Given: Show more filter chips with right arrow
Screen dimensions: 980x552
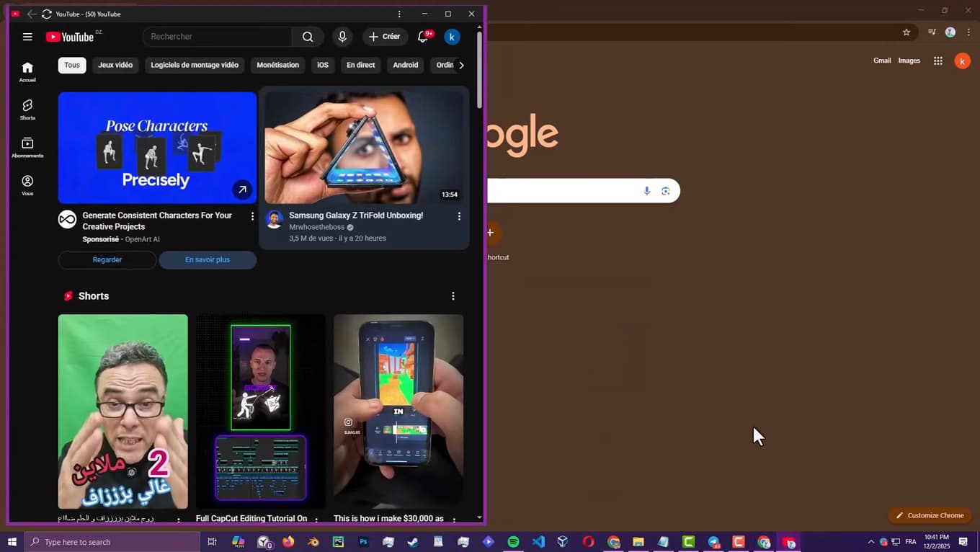Looking at the screenshot, I should click(461, 65).
